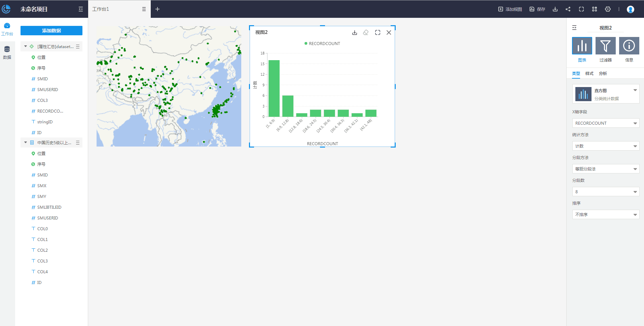The image size is (644, 326).
Task: Open the 信息 info panel
Action: coord(629,46)
